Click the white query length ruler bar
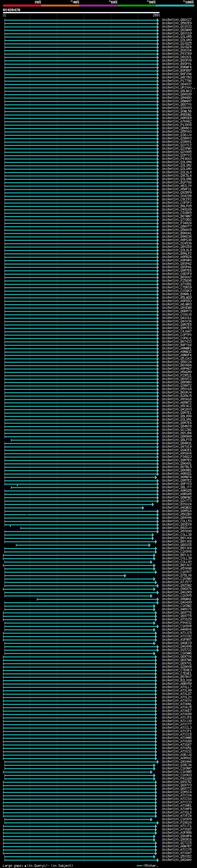This screenshot has height=868, width=197. pos(81,12)
